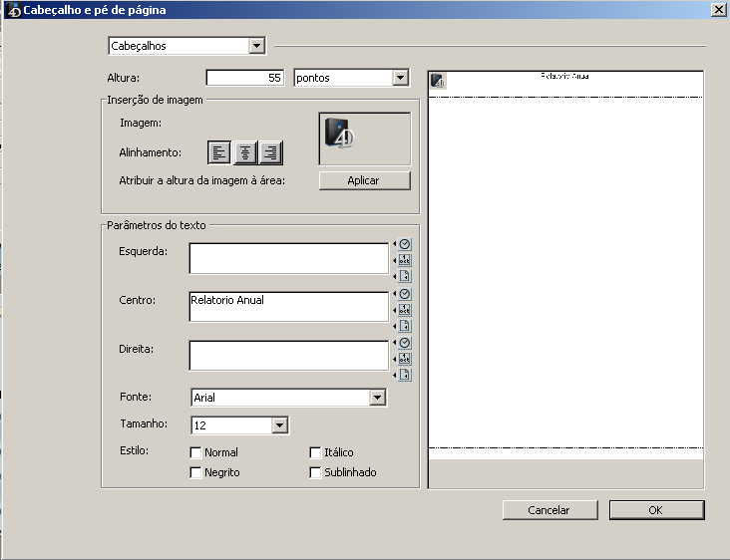The width and height of the screenshot is (730, 560).
Task: Tick the Sublinhado checkbox
Action: [315, 472]
